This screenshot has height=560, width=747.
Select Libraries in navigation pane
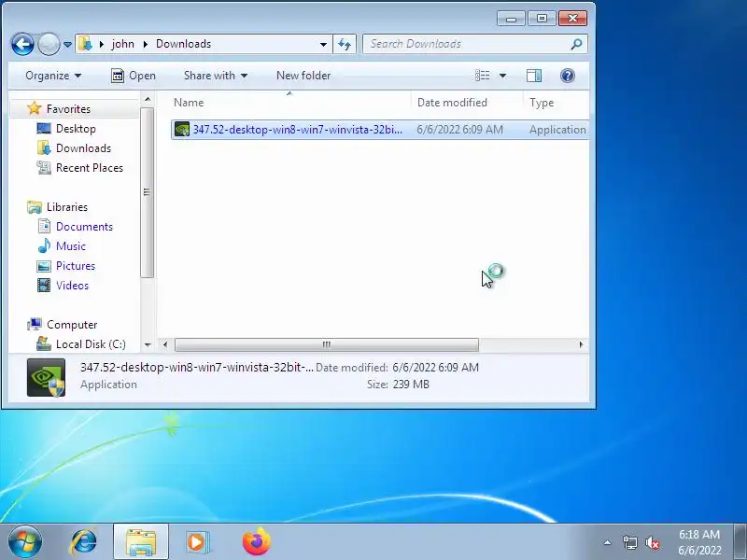coord(67,207)
